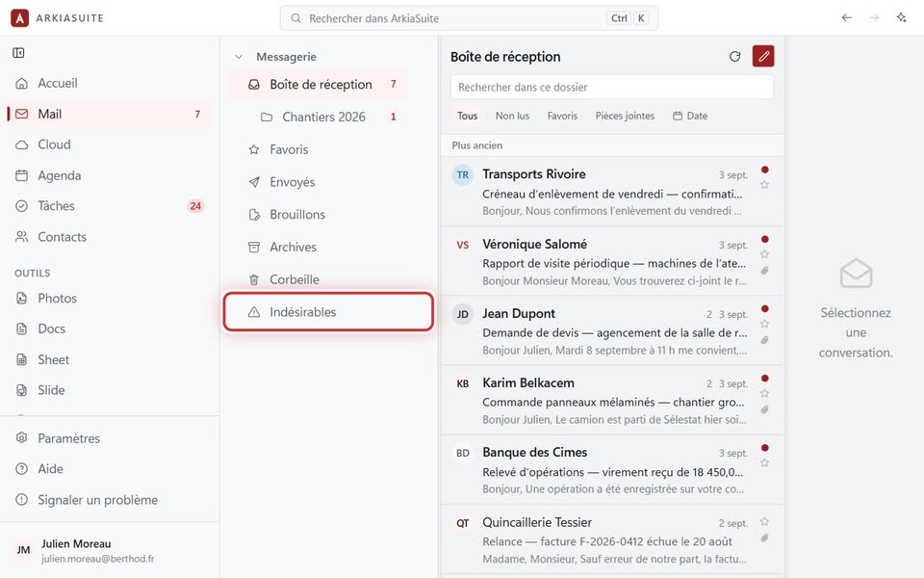Click Signaler un problème
Image resolution: width=924 pixels, height=578 pixels.
(110, 500)
